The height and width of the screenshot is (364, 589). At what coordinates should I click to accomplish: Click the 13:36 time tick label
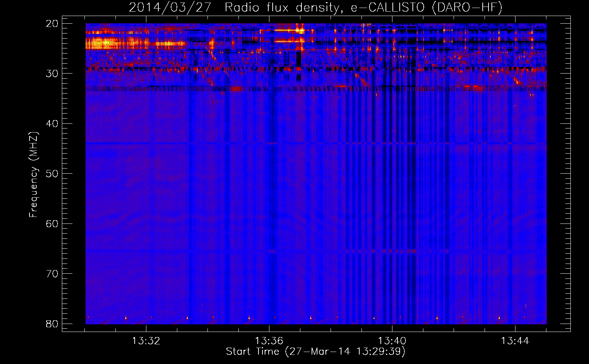click(x=269, y=341)
